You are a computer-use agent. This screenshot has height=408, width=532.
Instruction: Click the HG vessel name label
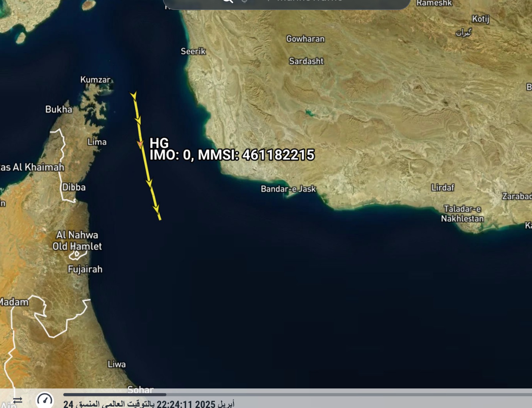(x=159, y=143)
